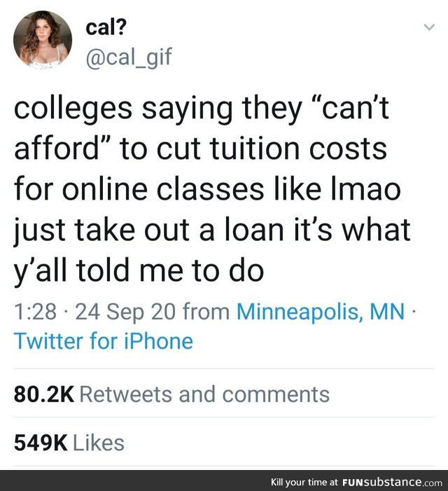This screenshot has width=448, height=491.
Task: Open the Twitter for iPhone source link
Action: [104, 341]
